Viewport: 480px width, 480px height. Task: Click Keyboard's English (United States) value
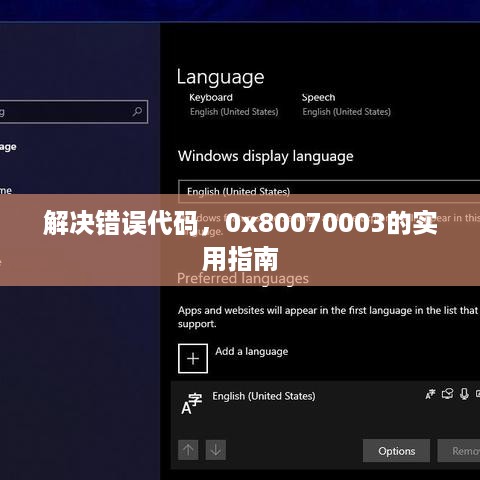(x=234, y=112)
